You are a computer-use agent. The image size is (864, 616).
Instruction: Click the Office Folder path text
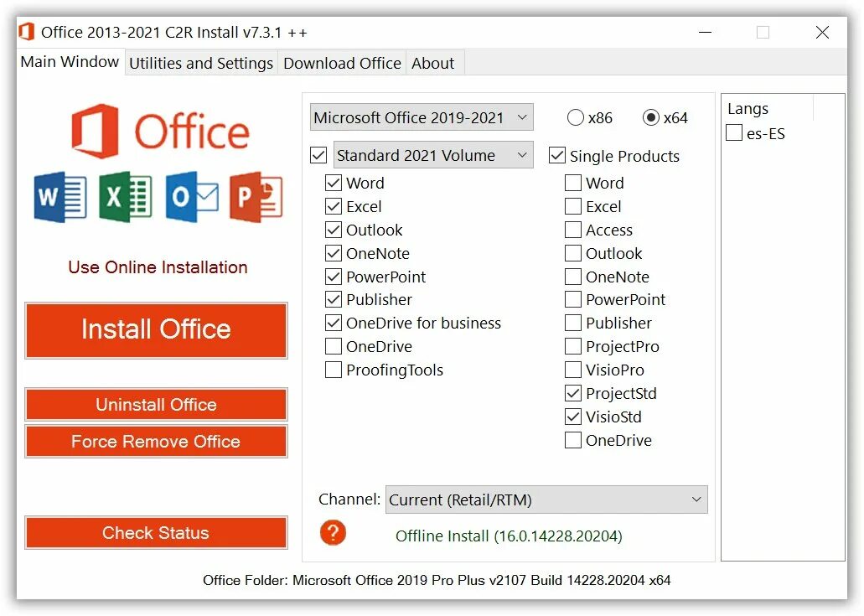click(x=437, y=580)
